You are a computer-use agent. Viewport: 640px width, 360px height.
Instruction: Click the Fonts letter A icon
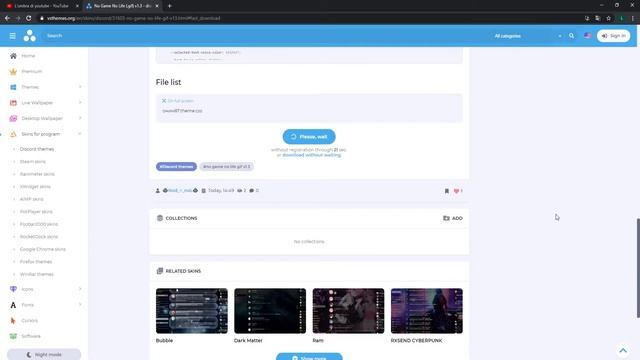coord(13,305)
